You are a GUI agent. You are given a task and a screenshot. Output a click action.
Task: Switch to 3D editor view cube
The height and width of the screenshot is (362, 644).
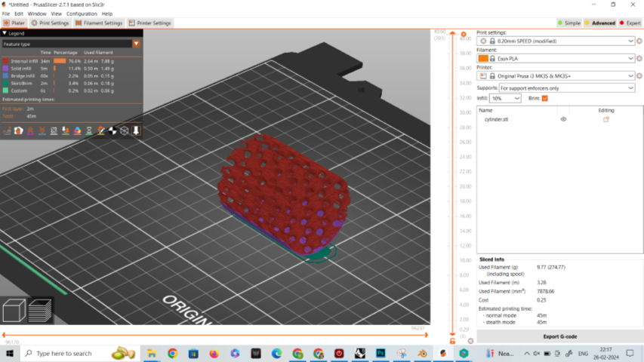click(x=14, y=310)
